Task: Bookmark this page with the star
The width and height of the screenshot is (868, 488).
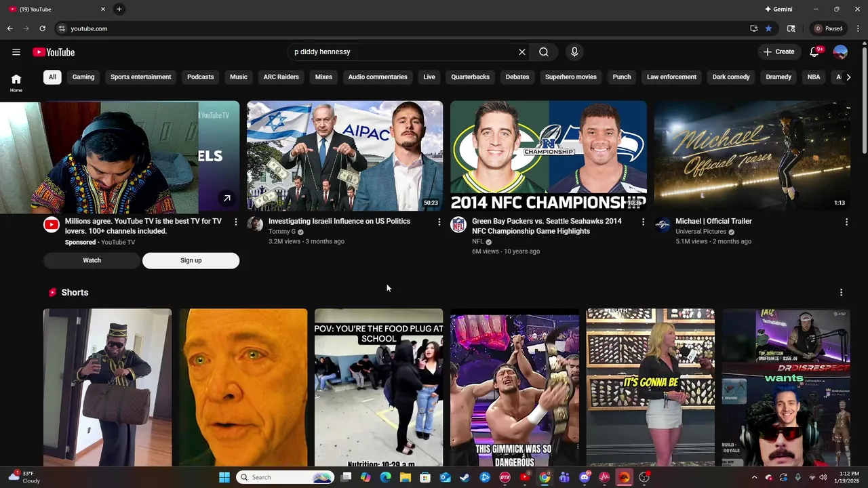Action: point(768,28)
